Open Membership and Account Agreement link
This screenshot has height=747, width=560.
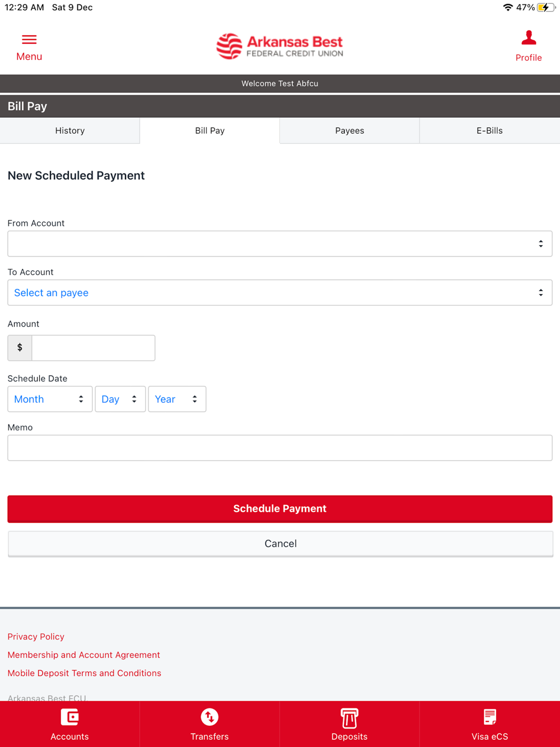83,655
